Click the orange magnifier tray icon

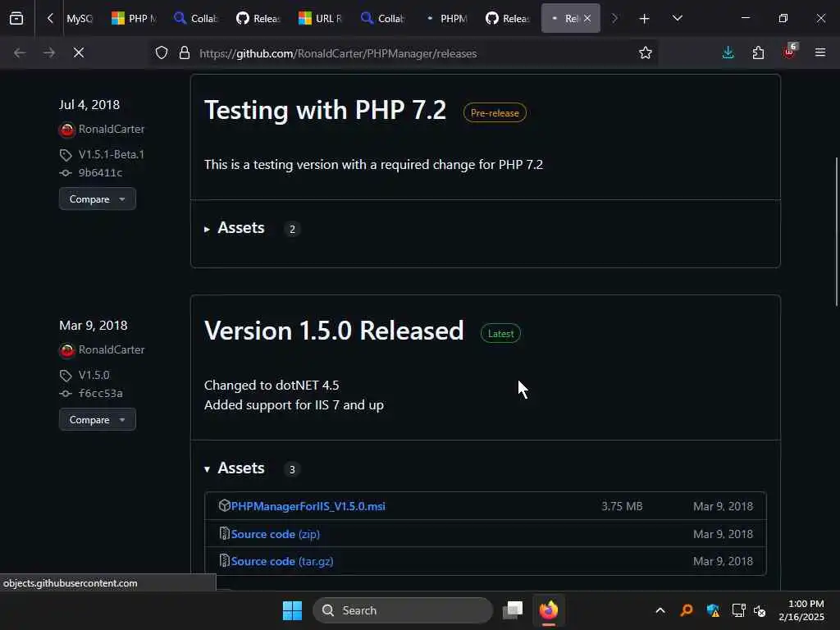687,610
